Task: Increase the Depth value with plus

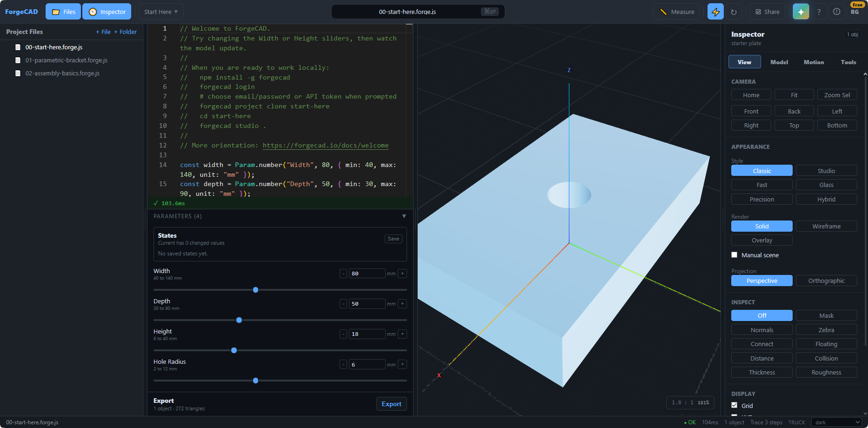Action: point(402,304)
